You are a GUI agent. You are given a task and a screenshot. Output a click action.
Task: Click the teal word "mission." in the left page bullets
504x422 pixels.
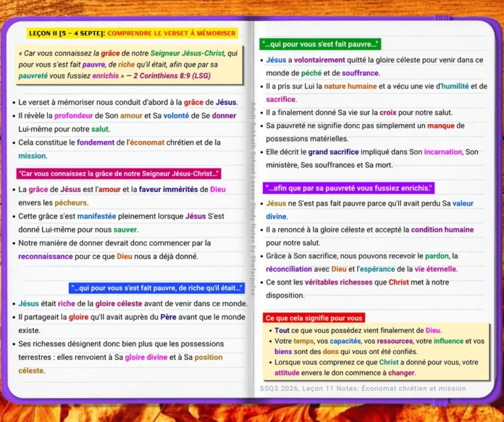pos(33,156)
